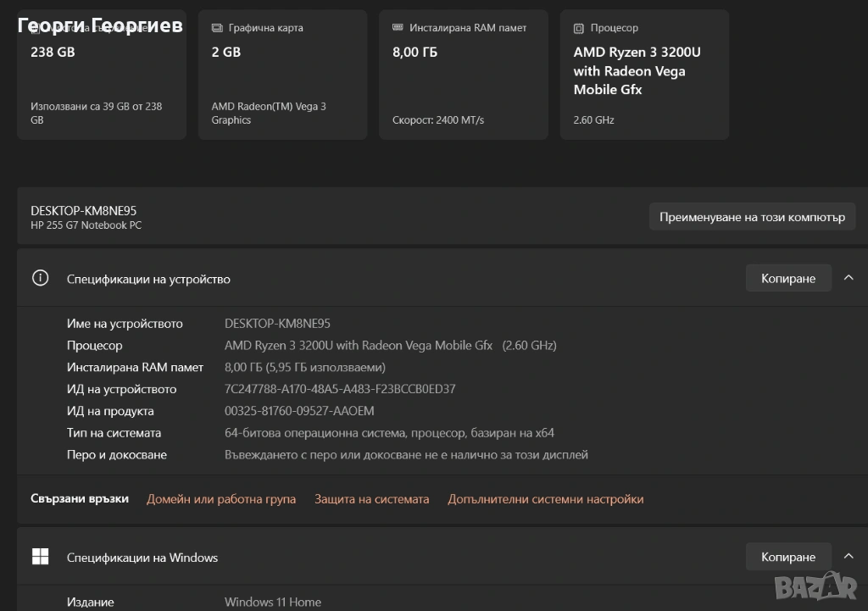Image resolution: width=868 pixels, height=611 pixels.
Task: Open the Допълнителни системни настройки link
Action: [x=545, y=499]
